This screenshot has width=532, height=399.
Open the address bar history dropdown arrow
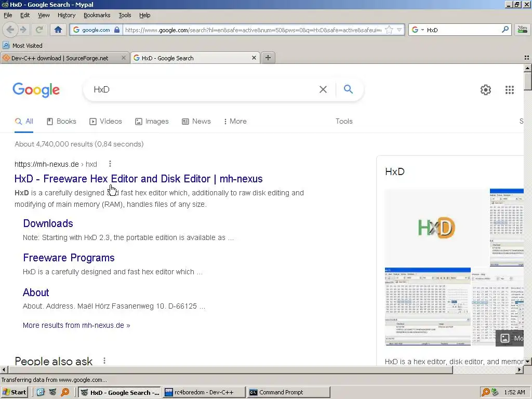[x=400, y=30]
